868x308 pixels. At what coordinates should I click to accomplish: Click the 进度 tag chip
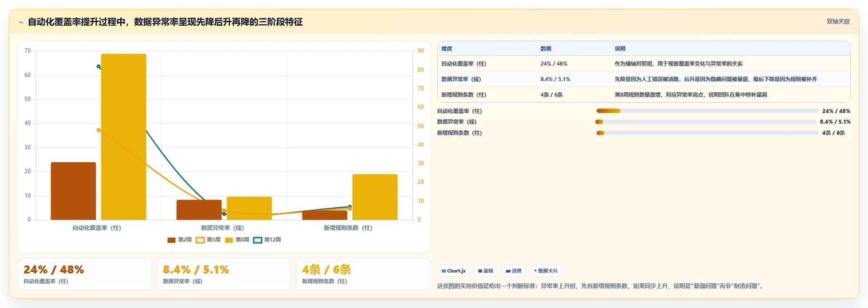514,271
